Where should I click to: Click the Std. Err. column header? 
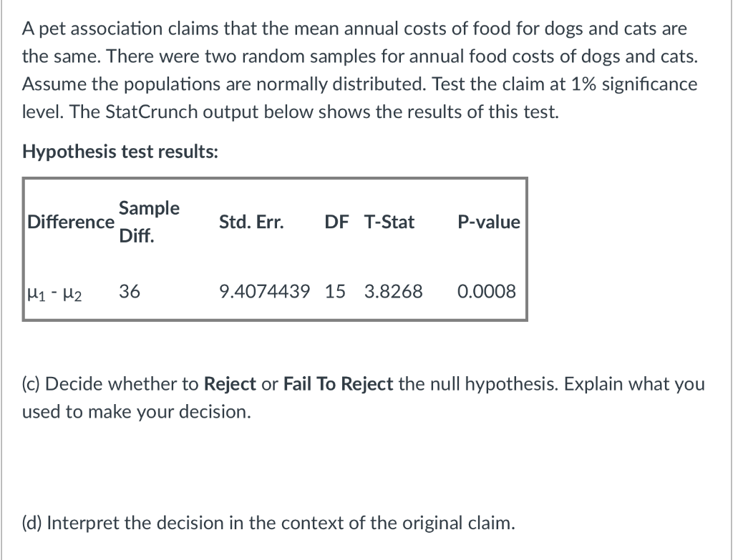pyautogui.click(x=251, y=222)
